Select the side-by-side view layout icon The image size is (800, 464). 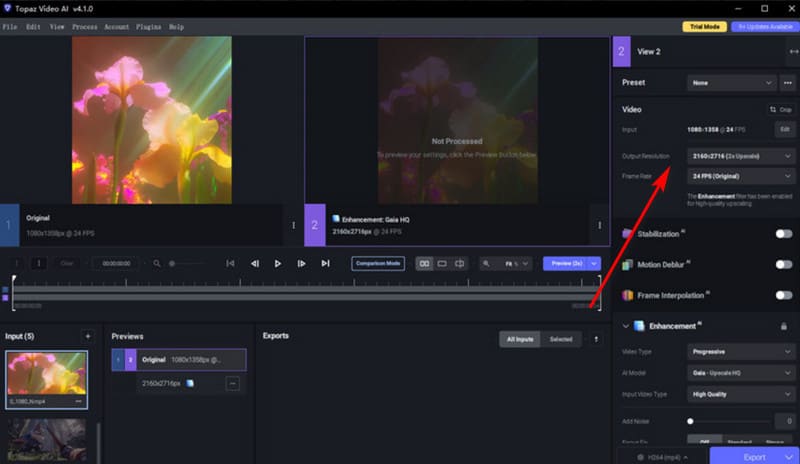click(425, 263)
